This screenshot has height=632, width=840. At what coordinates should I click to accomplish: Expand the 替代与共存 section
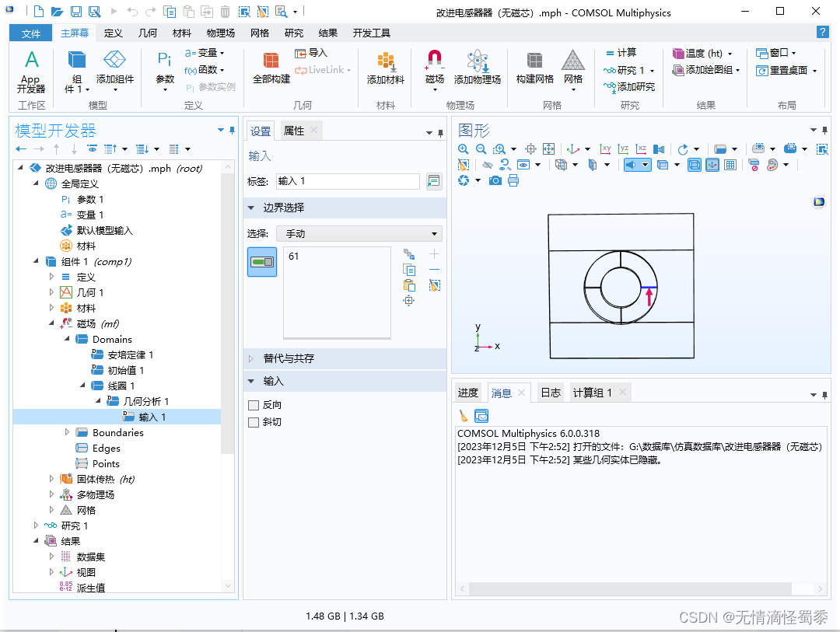(x=250, y=359)
